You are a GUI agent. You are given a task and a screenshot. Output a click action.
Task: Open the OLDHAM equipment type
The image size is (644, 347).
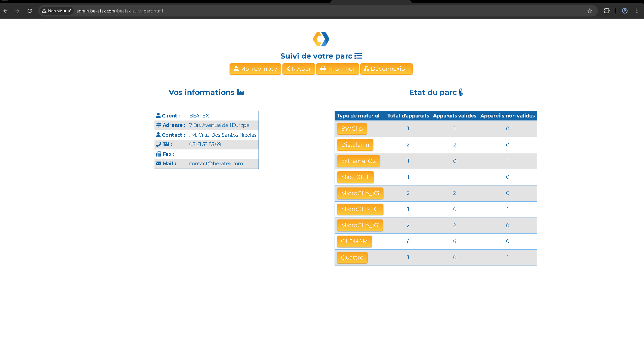354,241
